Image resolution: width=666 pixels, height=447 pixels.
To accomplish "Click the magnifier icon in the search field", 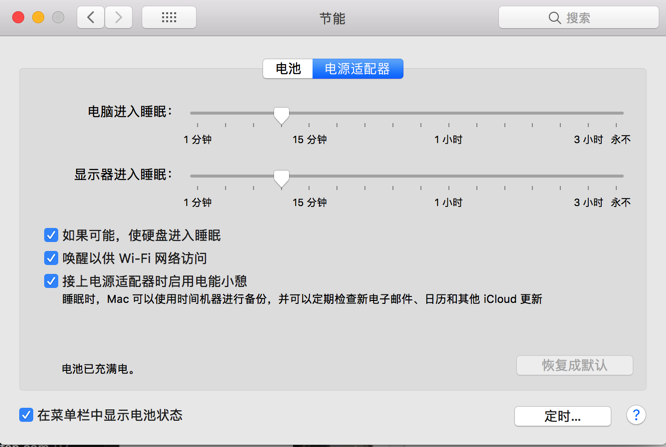I will [554, 18].
